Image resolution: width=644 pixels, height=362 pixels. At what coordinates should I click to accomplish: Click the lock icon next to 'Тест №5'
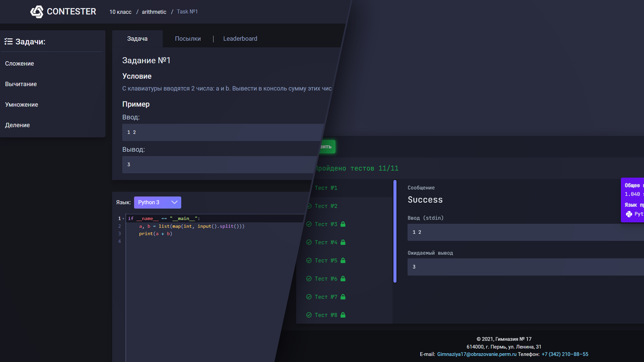point(343,260)
